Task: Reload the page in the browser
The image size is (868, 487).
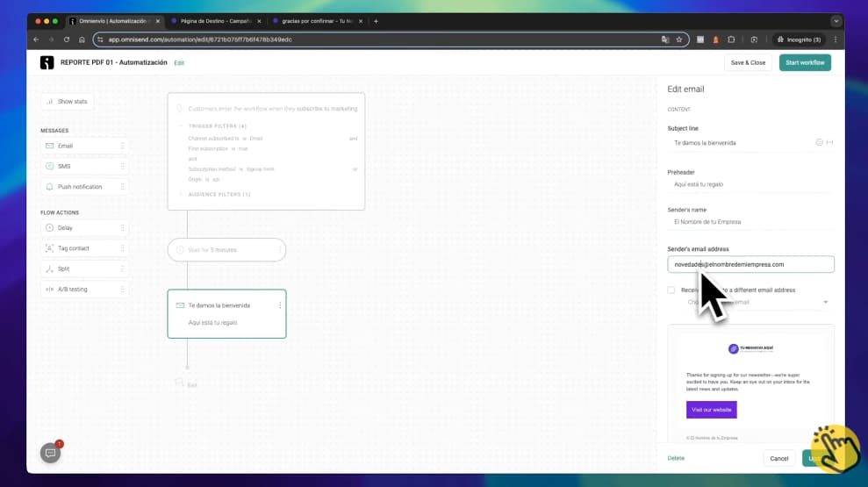Action: pos(67,39)
